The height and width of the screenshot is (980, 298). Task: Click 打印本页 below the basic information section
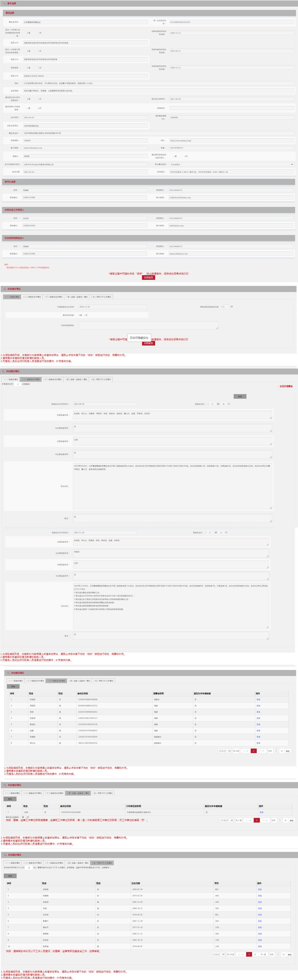click(x=148, y=277)
